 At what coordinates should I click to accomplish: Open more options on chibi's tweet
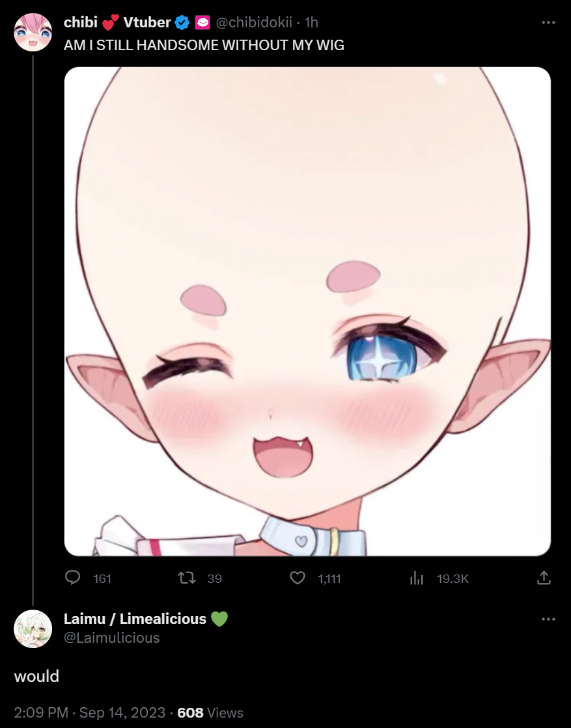point(548,22)
